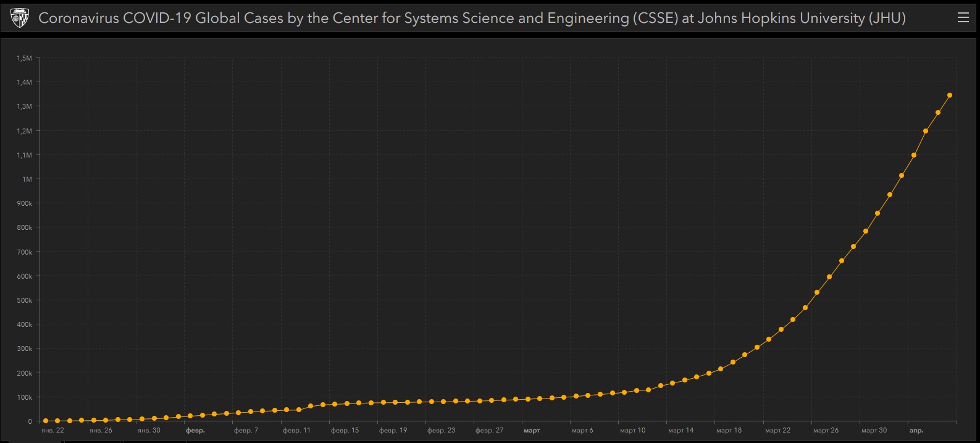Viewport: 980px width, 443px height.
Task: Click the март 22 date label
Action: tap(778, 430)
